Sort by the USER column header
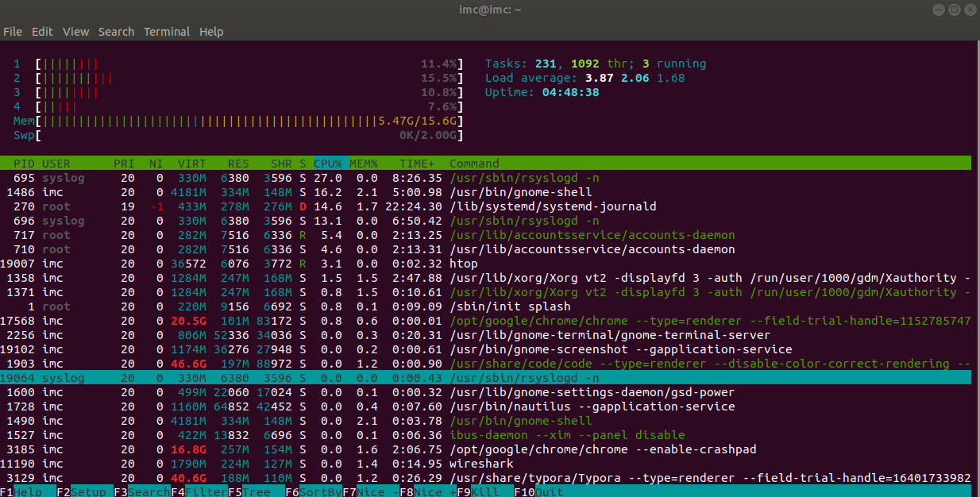The height and width of the screenshot is (497, 980). click(x=56, y=164)
